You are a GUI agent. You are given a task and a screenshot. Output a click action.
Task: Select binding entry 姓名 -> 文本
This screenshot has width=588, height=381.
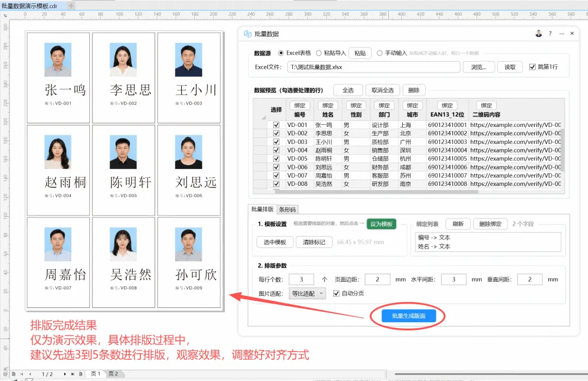click(x=434, y=246)
